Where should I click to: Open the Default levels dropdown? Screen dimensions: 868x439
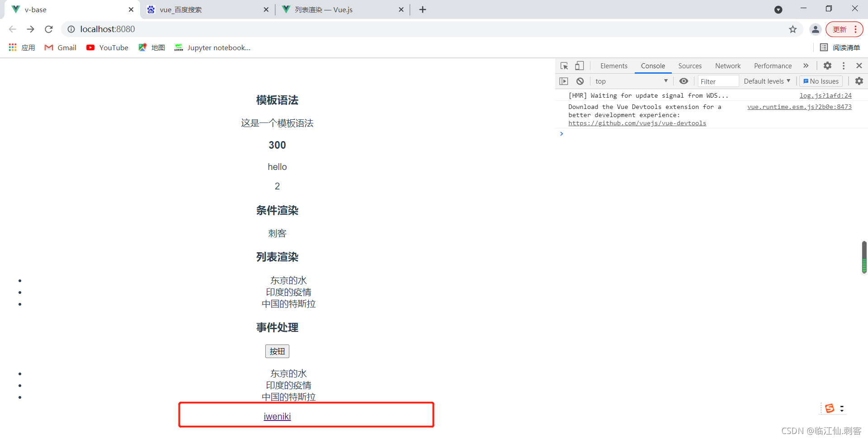767,81
